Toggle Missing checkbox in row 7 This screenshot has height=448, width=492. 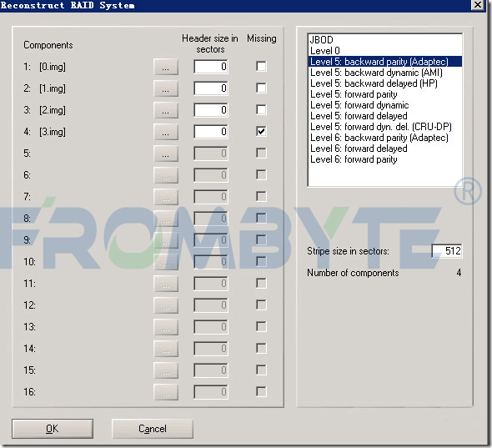pos(261,196)
